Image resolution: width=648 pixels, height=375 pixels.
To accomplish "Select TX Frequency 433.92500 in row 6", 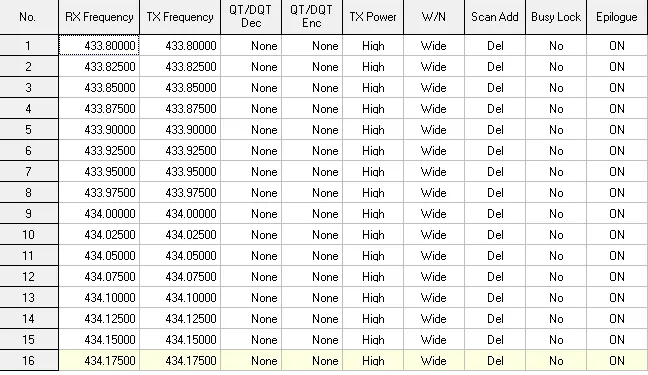I will [180, 150].
